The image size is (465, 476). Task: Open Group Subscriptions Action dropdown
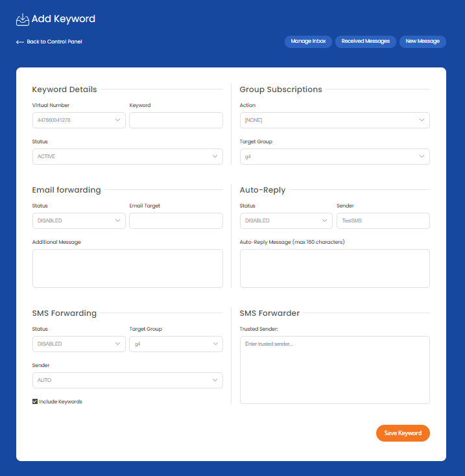tap(334, 120)
